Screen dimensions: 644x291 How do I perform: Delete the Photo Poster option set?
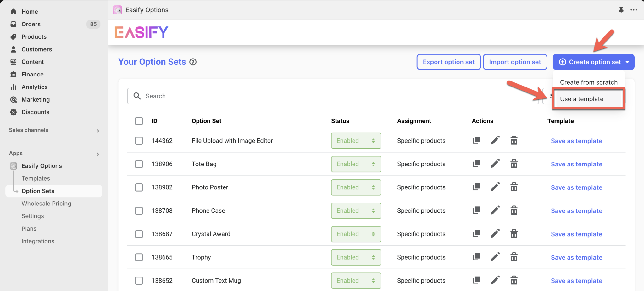514,187
